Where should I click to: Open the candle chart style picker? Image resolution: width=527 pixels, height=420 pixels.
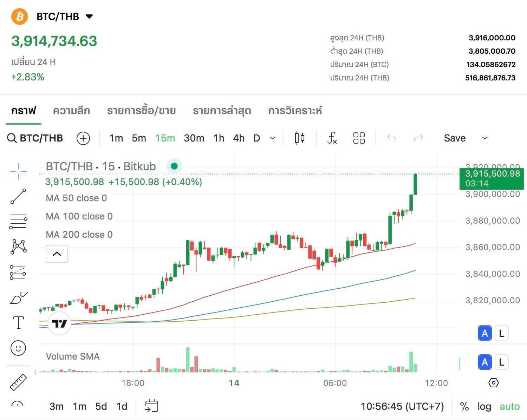[x=299, y=138]
